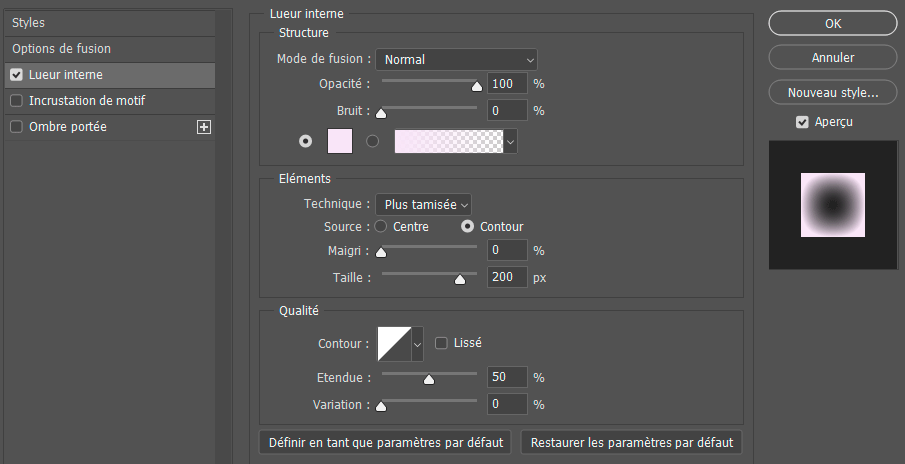Click the plus icon beside Ombre portée
Image resolution: width=905 pixels, height=464 pixels.
point(204,127)
